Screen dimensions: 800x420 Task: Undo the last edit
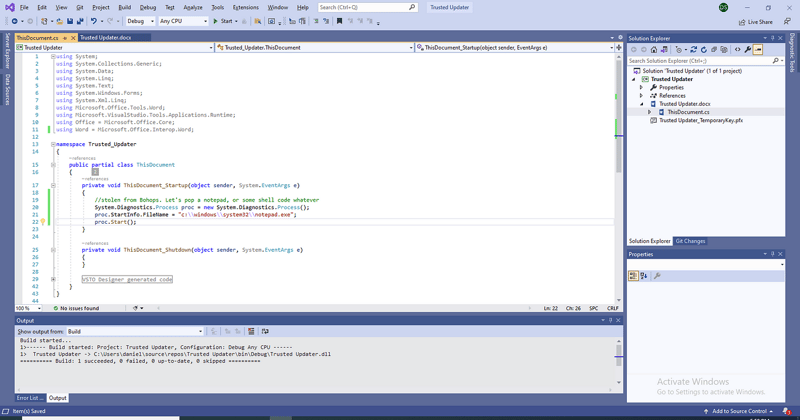click(x=94, y=21)
